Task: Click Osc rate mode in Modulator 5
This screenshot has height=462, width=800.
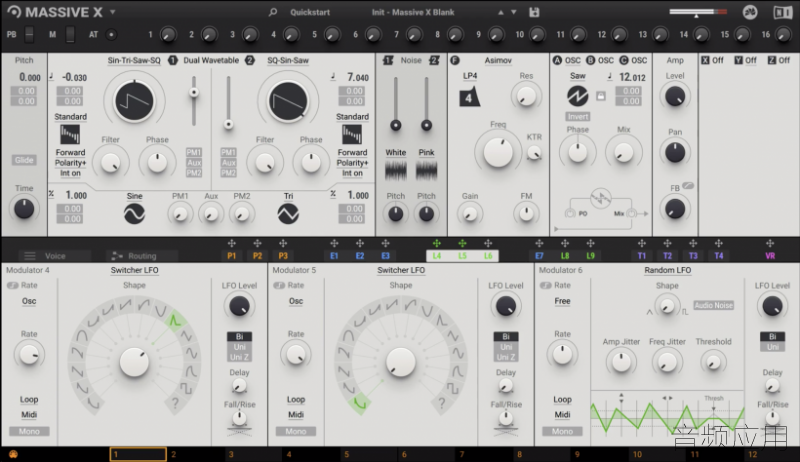Action: [x=296, y=301]
